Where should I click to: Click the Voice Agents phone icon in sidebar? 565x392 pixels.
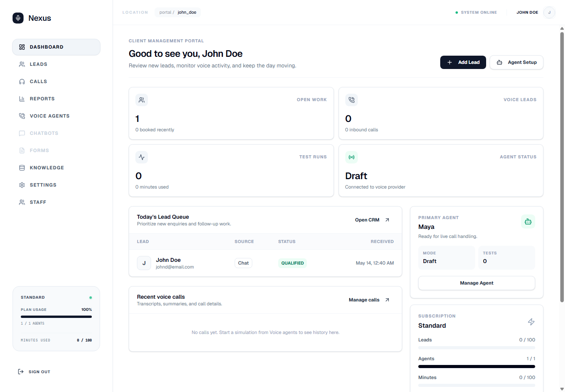[22, 116]
